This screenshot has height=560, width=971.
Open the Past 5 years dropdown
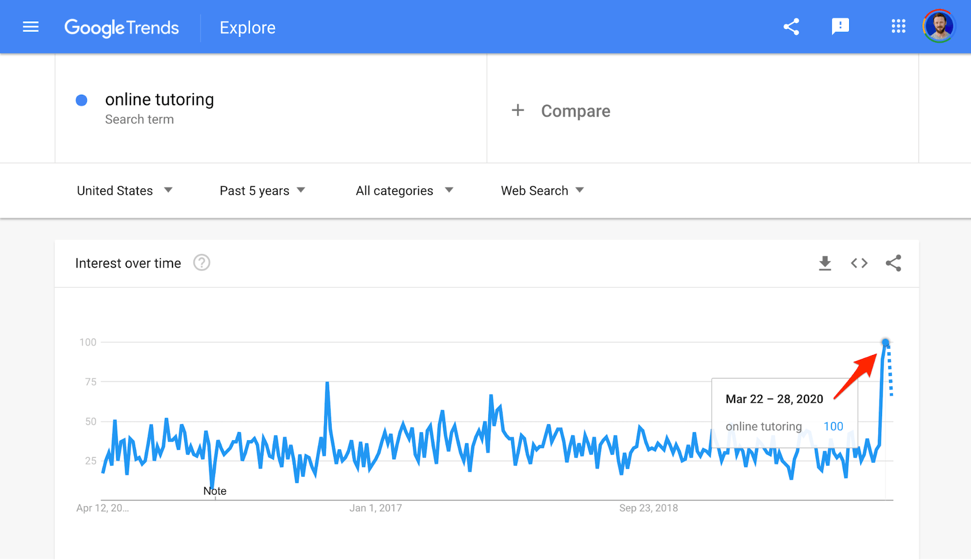(x=262, y=191)
